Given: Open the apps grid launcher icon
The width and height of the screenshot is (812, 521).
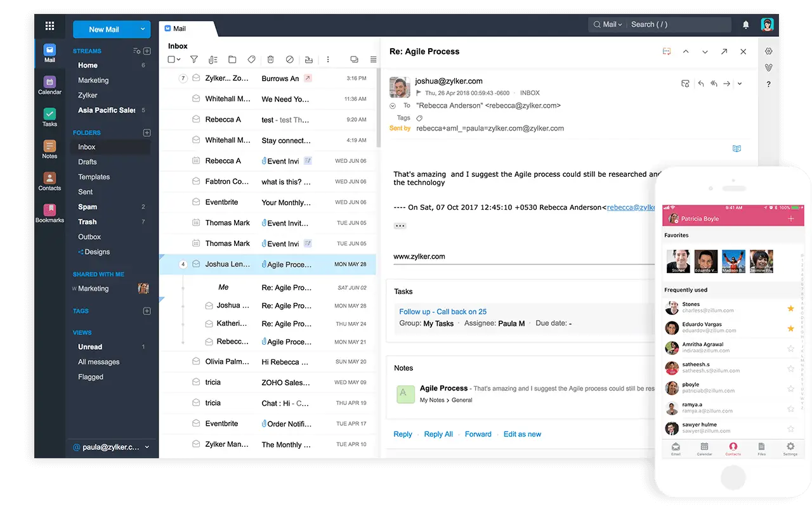Looking at the screenshot, I should pos(49,26).
